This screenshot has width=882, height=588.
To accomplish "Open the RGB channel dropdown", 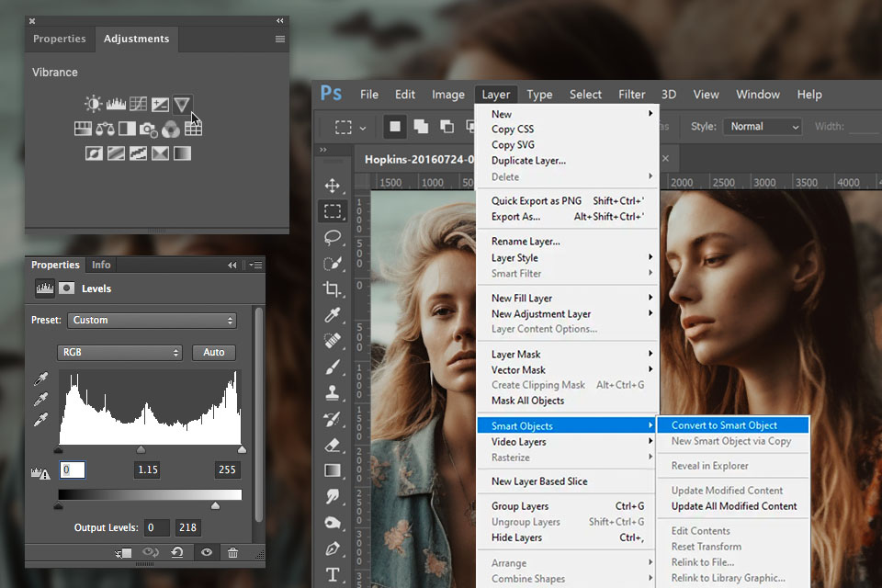I will [x=119, y=352].
